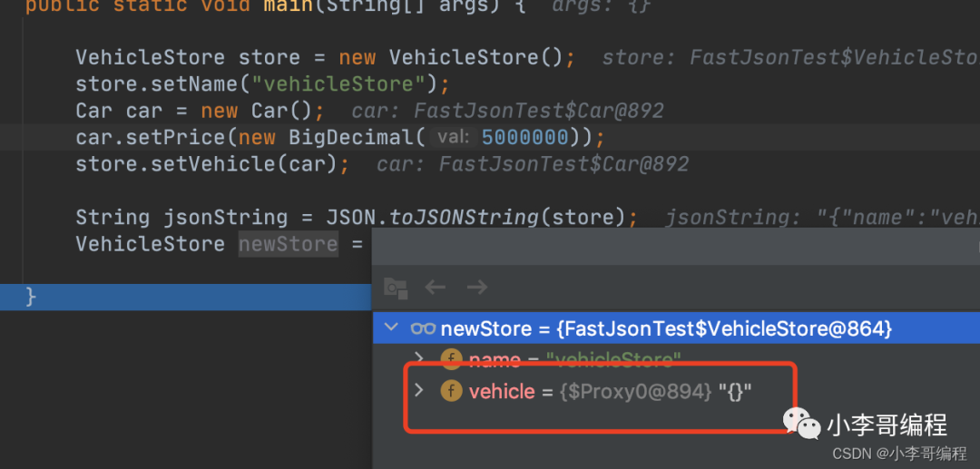Click the glasses watch icon beside newStore

423,328
